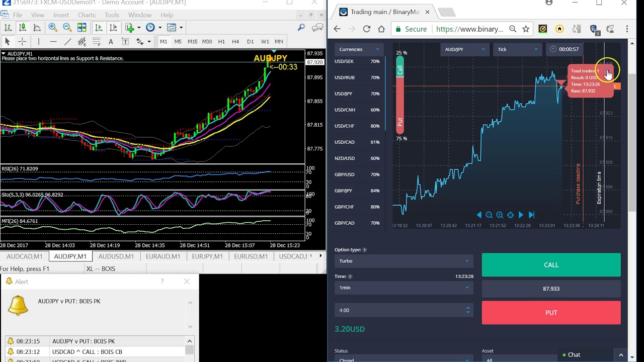The height and width of the screenshot is (362, 644).
Task: Expand the arrows shapes tool dropdown
Action: [149, 42]
